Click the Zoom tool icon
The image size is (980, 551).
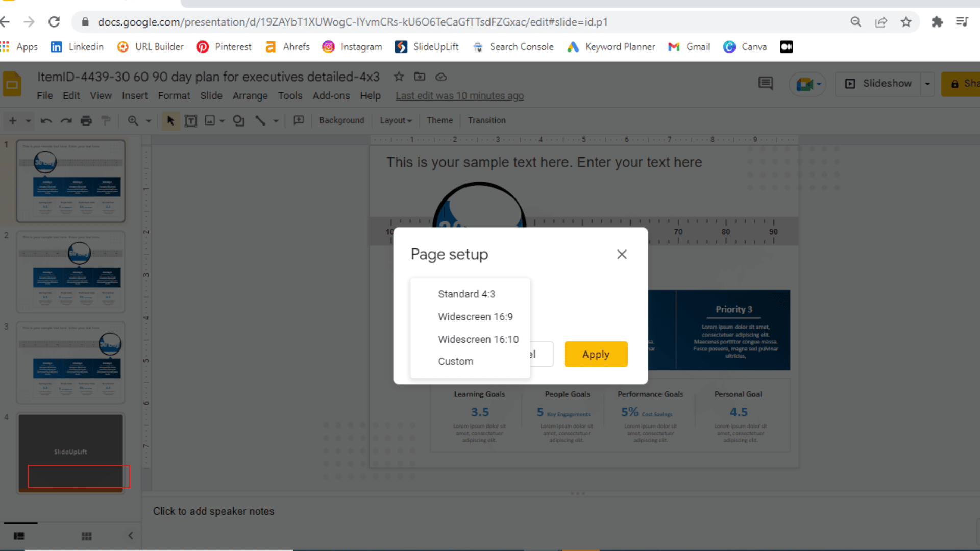point(133,120)
